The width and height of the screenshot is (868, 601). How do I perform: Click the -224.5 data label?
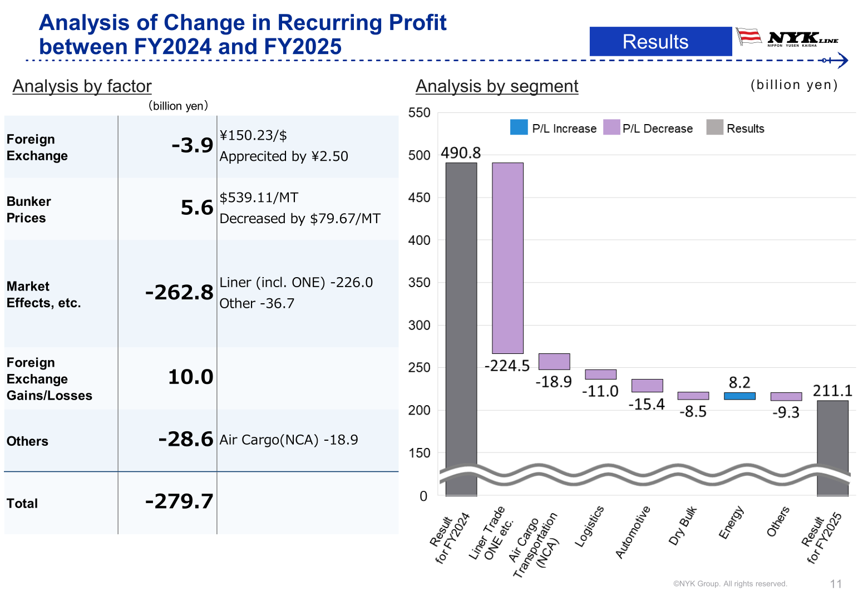[x=507, y=366]
